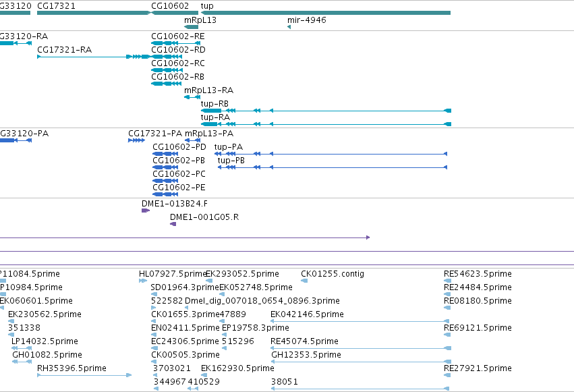
Task: Click the 3703021 feature label
Action: (x=172, y=368)
